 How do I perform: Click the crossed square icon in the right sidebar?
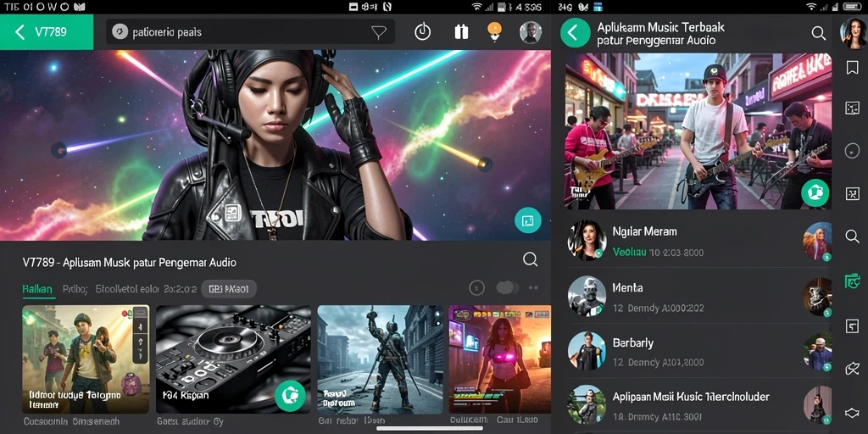click(853, 193)
